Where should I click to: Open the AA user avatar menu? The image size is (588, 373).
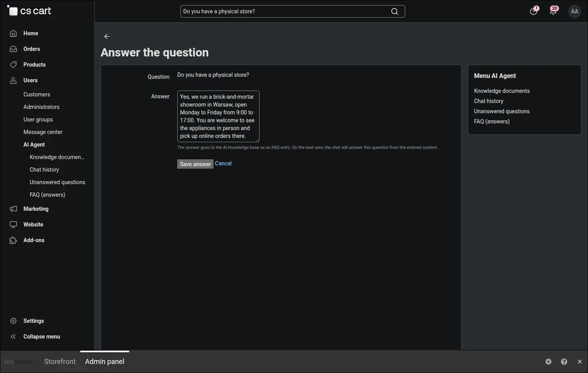pyautogui.click(x=574, y=11)
